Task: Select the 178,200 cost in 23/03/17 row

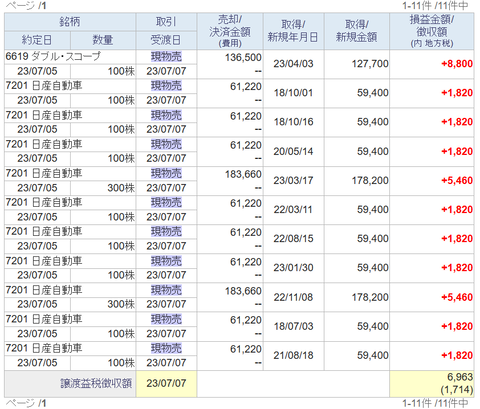Action: click(370, 181)
